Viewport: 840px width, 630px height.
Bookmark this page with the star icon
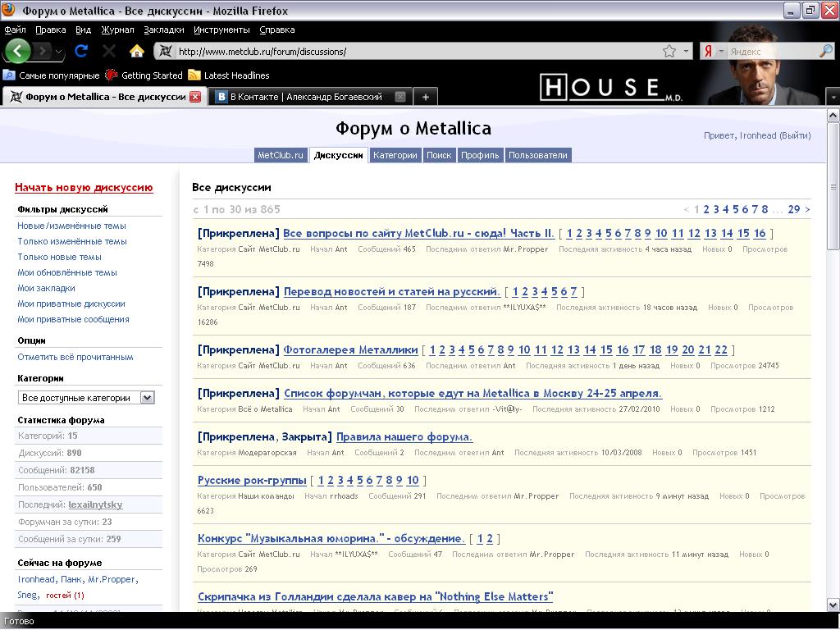coord(669,51)
